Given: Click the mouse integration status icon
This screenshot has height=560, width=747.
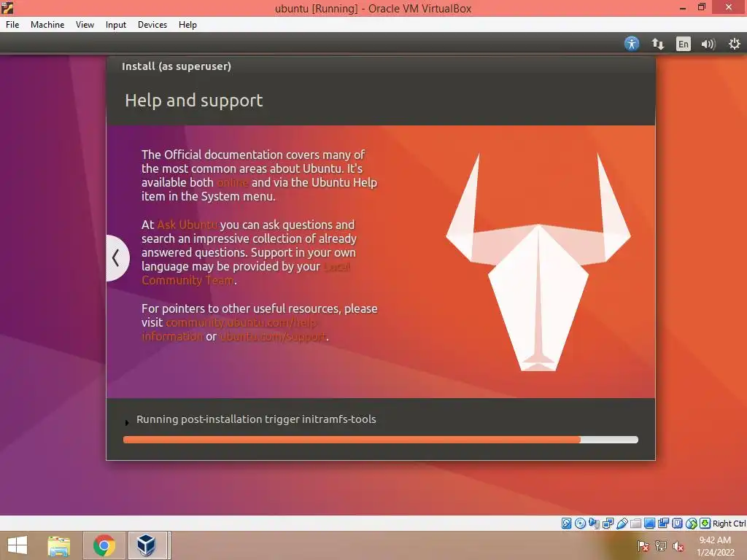Looking at the screenshot, I should [692, 524].
